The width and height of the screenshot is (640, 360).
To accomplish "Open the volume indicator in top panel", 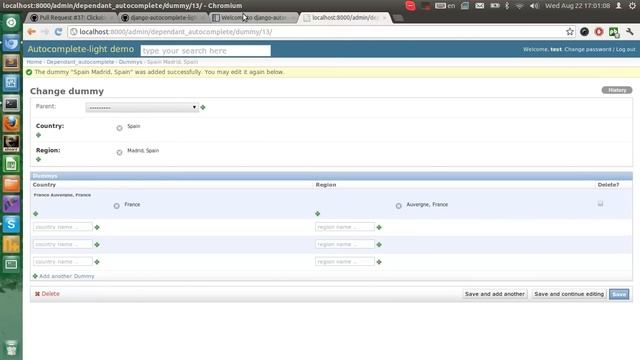I will pyautogui.click(x=534, y=6).
